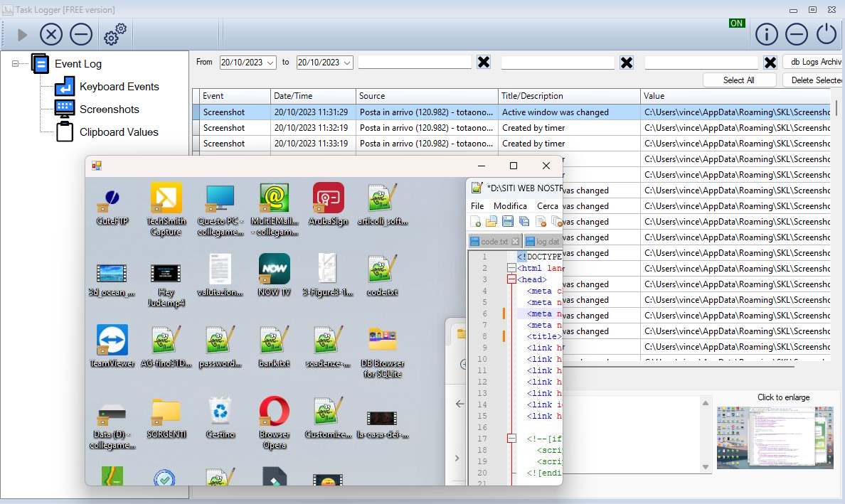Open the From date dropdown
Screen dimensions: 845x504
click(270, 63)
